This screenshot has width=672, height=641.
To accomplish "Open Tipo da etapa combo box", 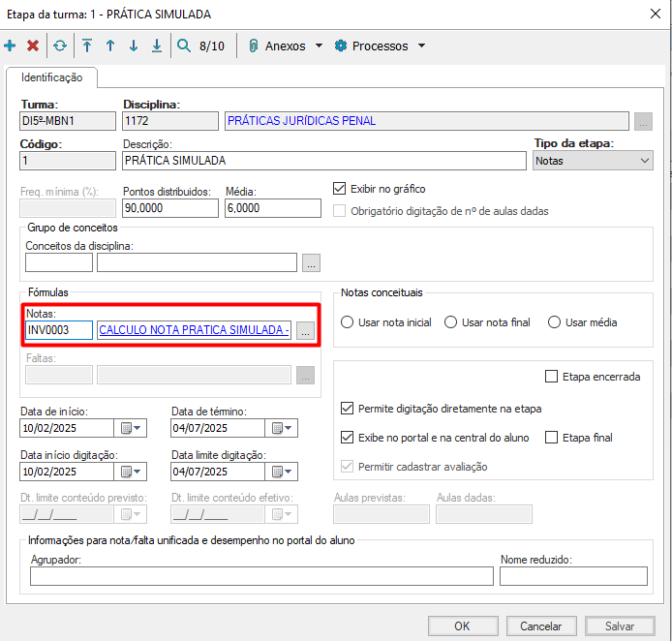I will pyautogui.click(x=593, y=161).
